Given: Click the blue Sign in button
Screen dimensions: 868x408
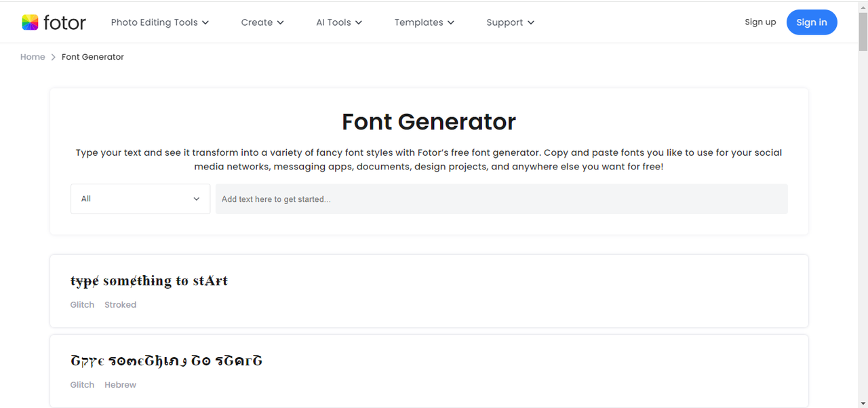Looking at the screenshot, I should click(812, 22).
